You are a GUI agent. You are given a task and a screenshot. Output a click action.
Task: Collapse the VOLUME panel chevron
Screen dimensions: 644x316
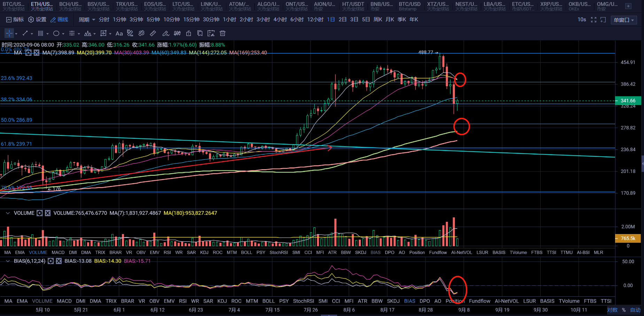(8, 213)
